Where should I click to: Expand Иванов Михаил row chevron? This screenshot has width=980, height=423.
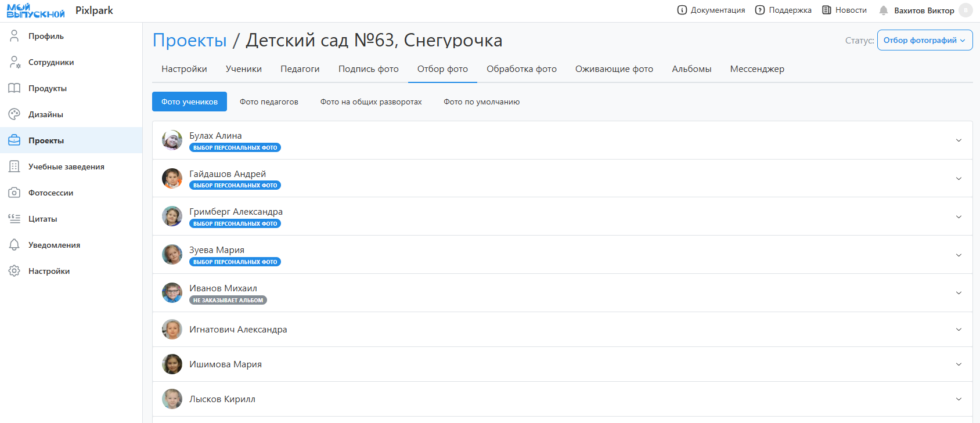point(959,293)
